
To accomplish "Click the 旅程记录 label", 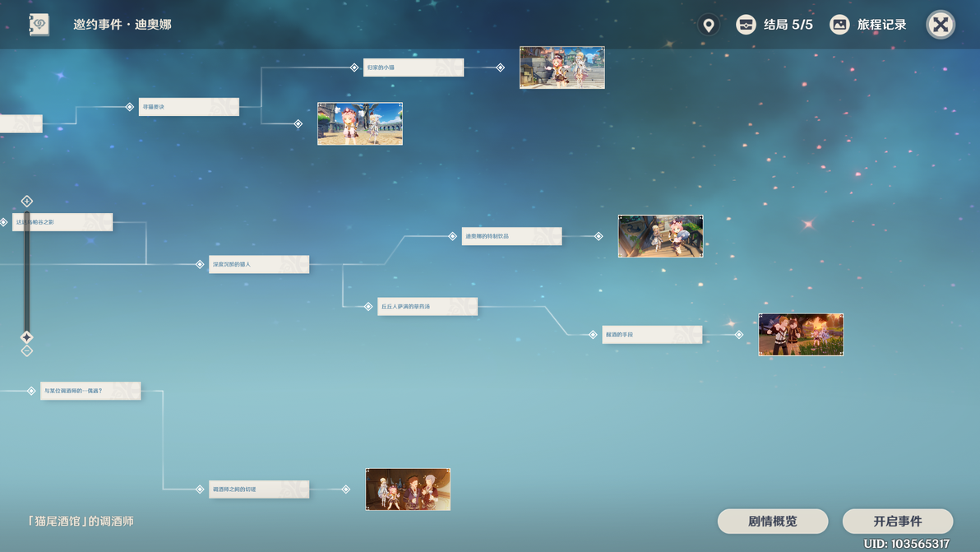I will coord(881,25).
